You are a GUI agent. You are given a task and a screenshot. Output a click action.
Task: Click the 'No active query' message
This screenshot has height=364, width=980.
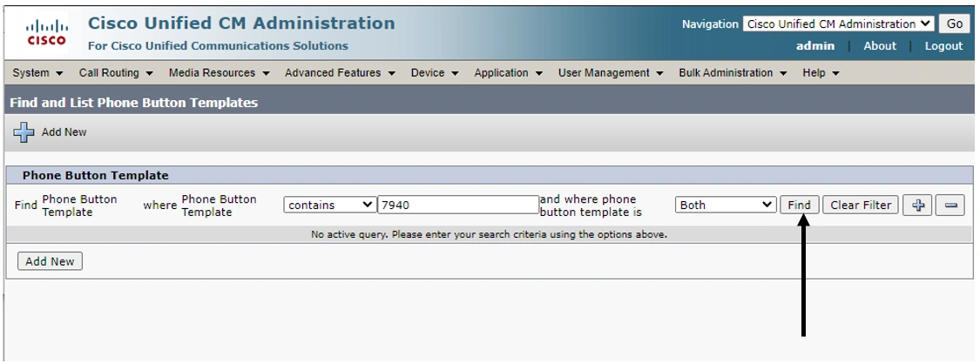click(x=490, y=235)
